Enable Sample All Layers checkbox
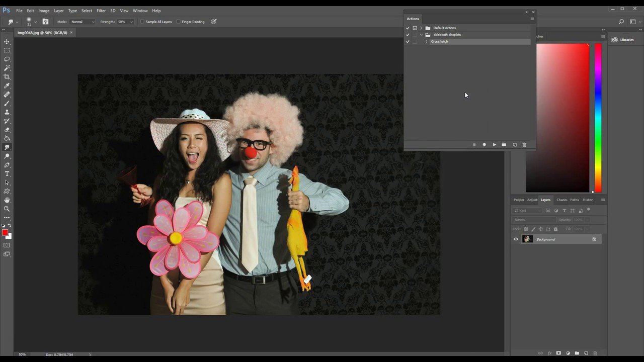Viewport: 644px width, 362px height. point(142,22)
